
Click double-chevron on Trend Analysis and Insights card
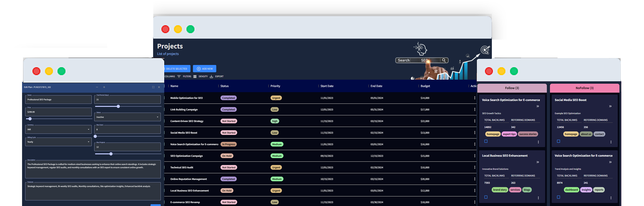click(x=610, y=162)
